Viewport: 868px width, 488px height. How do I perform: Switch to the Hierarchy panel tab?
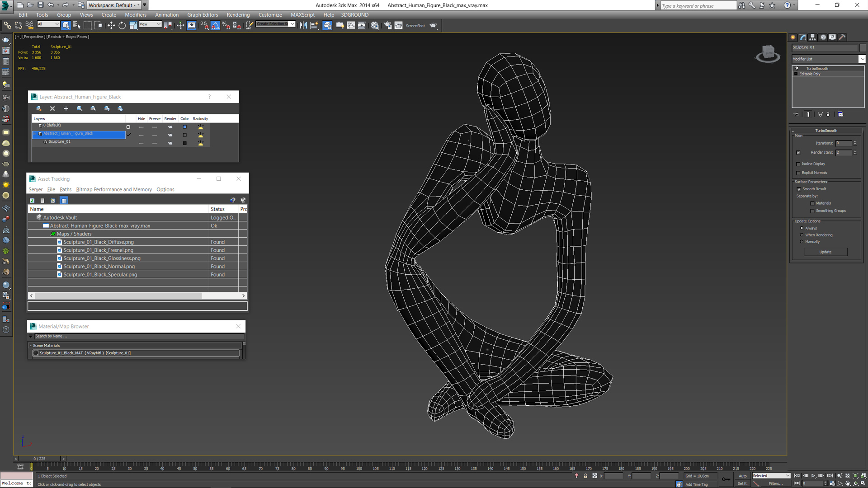[813, 38]
